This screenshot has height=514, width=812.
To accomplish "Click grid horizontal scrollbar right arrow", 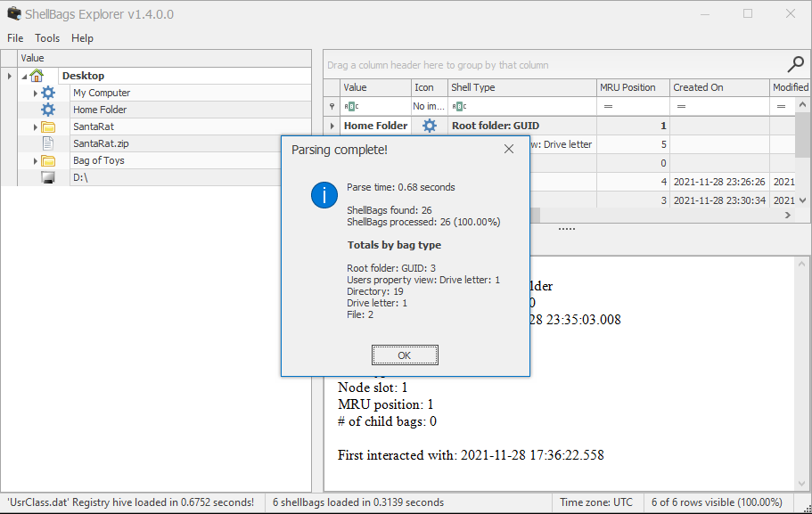I will [x=788, y=215].
